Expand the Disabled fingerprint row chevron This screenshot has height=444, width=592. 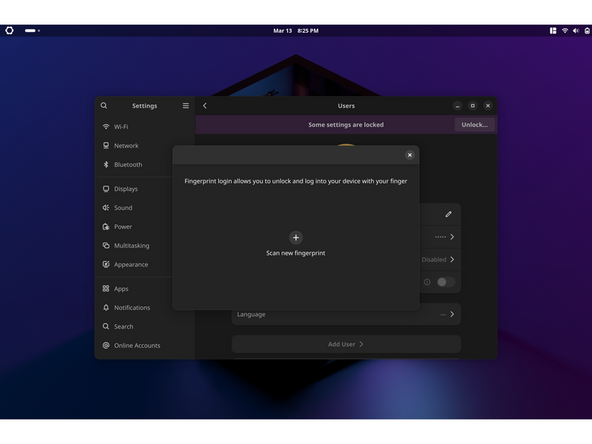[x=452, y=259]
